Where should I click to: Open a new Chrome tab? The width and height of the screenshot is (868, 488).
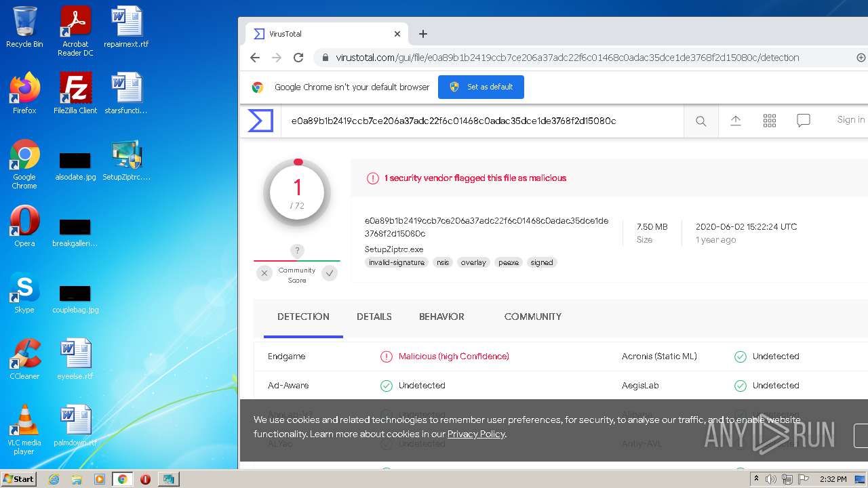(x=423, y=34)
